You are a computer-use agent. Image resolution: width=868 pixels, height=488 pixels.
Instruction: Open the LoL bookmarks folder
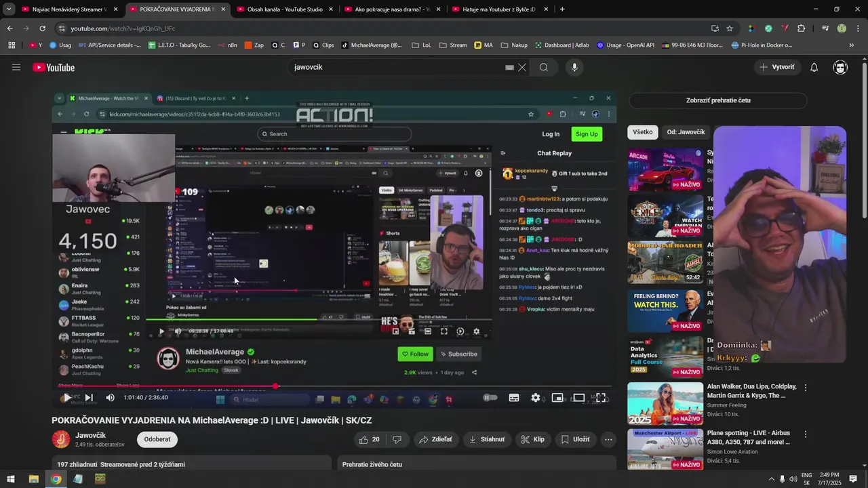coord(421,45)
